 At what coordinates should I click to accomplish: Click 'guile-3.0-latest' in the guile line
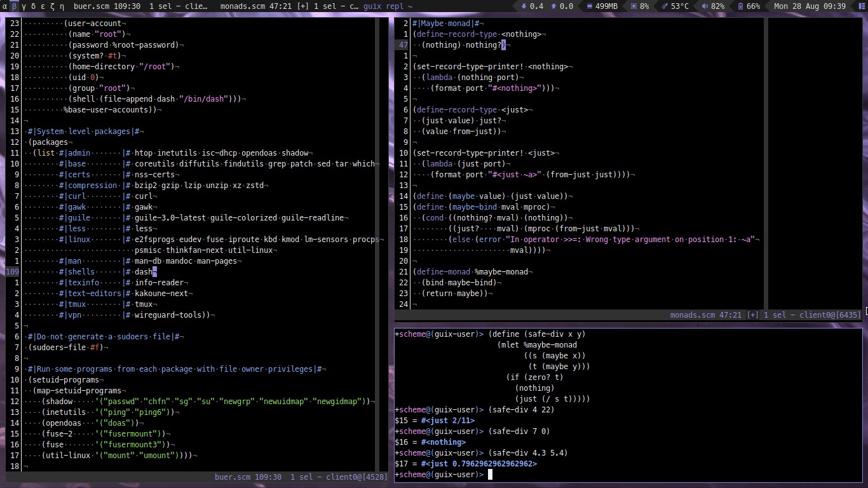click(171, 218)
